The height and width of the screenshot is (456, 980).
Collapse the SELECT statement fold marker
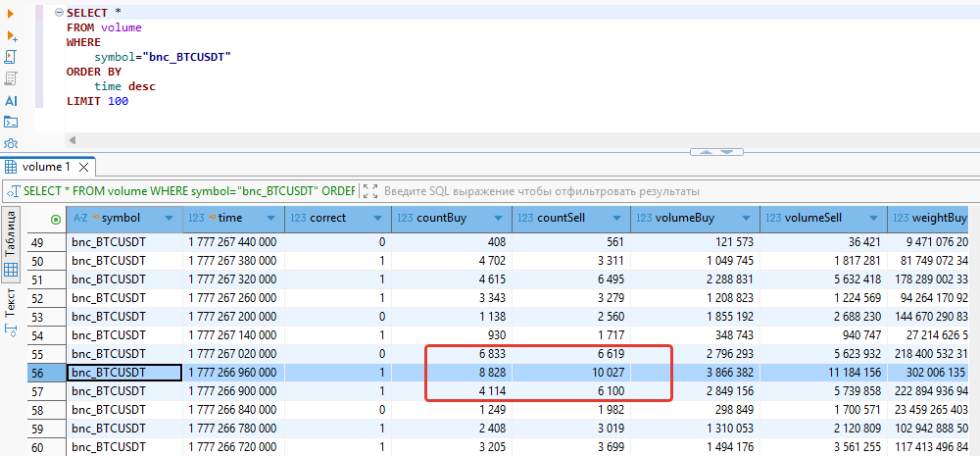click(x=59, y=13)
